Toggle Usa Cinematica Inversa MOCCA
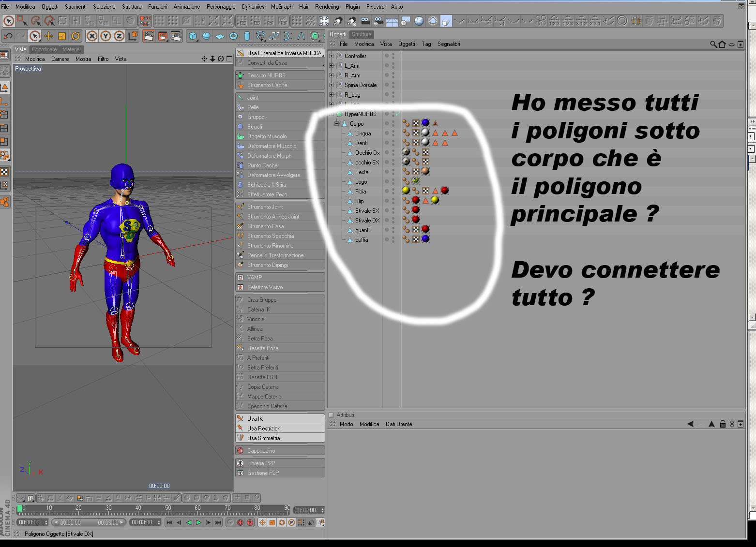This screenshot has height=547, width=756. pos(280,53)
